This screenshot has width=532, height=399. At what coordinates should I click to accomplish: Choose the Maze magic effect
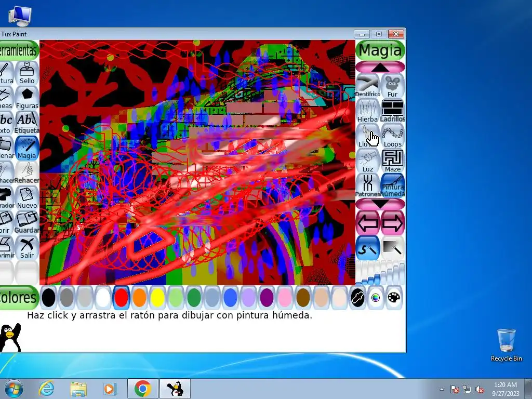393,161
